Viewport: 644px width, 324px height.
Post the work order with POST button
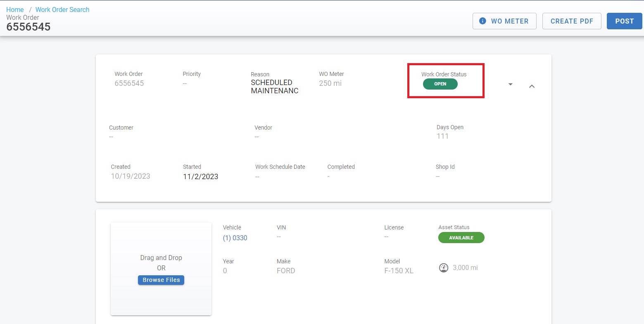pos(624,21)
